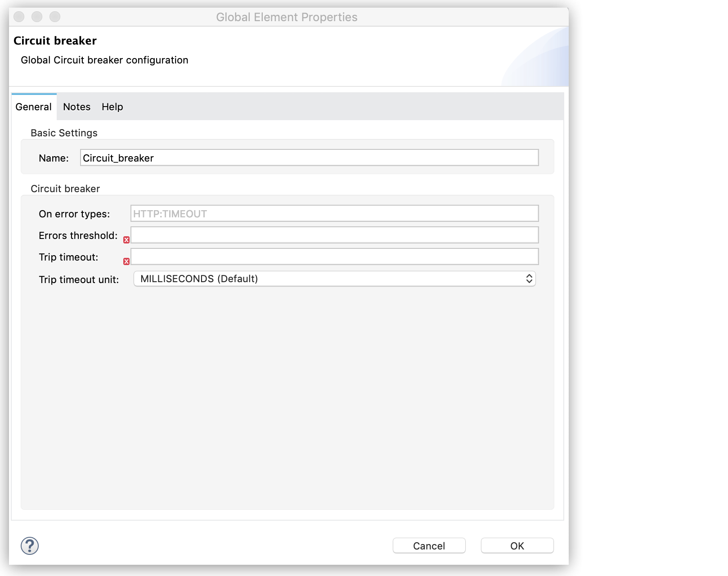Select the General tab
This screenshot has width=728, height=576.
(x=33, y=107)
